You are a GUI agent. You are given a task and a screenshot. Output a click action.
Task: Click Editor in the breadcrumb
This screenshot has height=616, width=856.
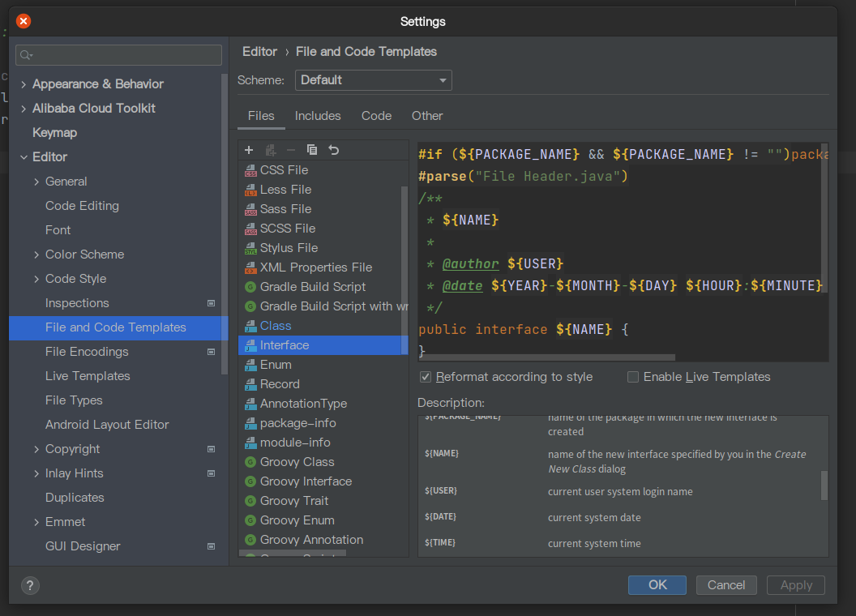(x=260, y=51)
